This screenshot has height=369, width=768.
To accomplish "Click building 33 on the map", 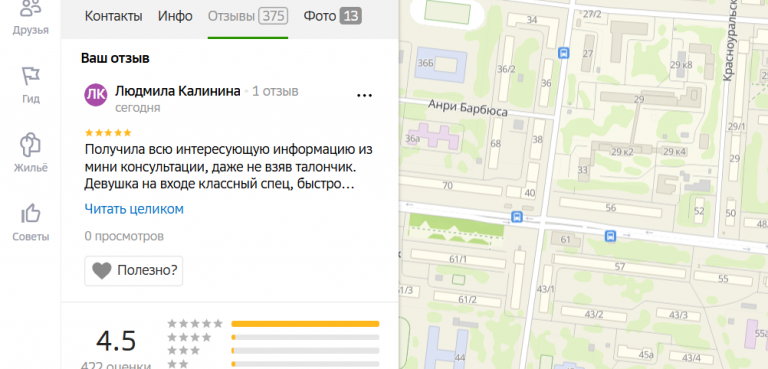I will click(x=582, y=170).
